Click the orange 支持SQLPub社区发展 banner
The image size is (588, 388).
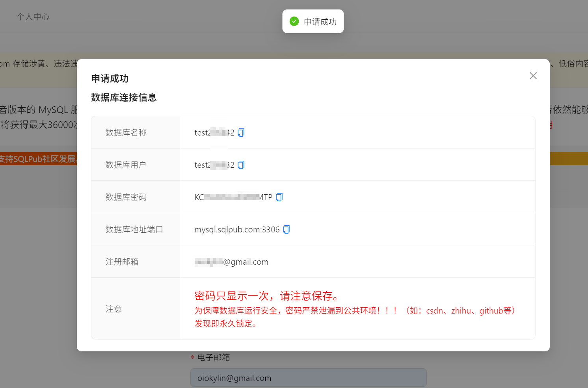click(x=39, y=159)
